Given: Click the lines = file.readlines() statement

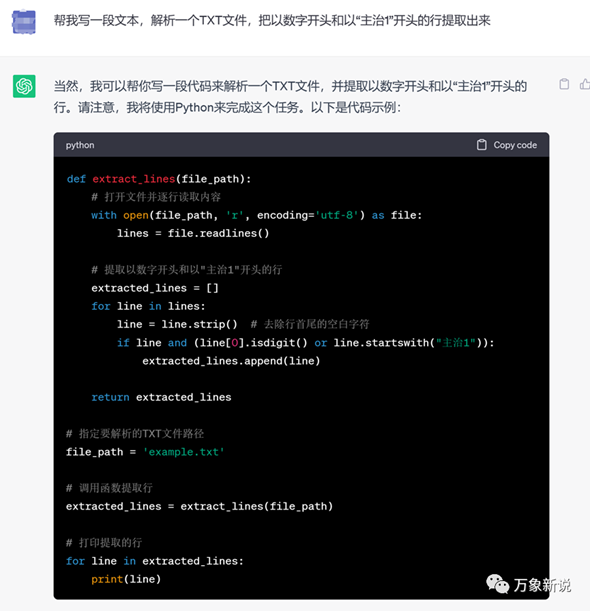Looking at the screenshot, I should click(193, 233).
